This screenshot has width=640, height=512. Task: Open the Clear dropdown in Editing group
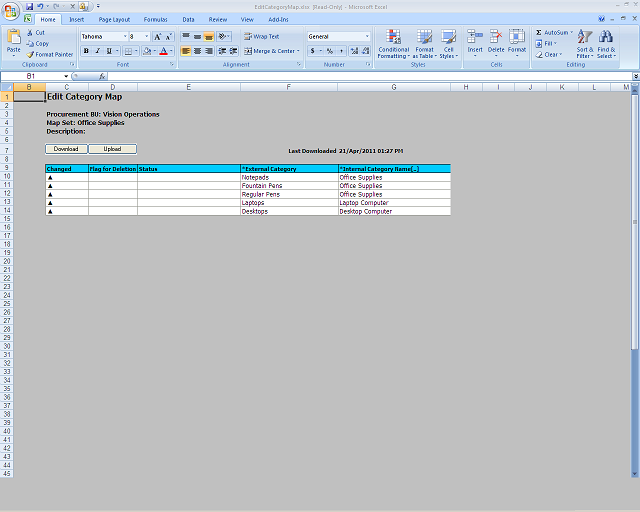click(549, 55)
